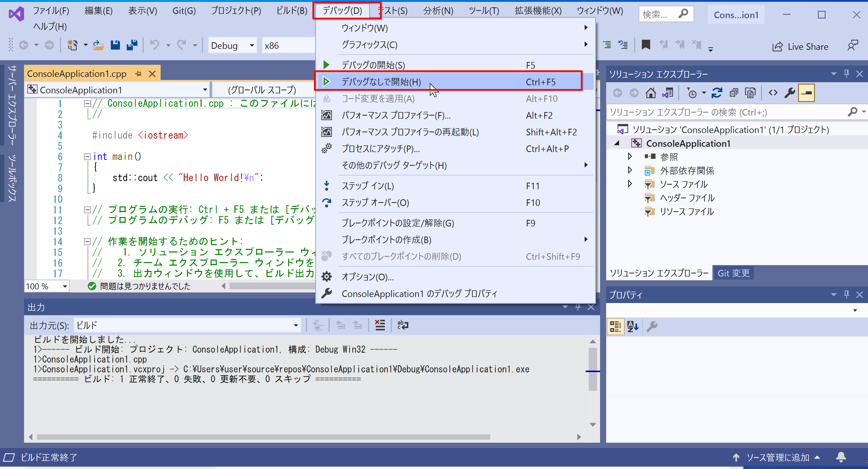Open the ファイル(F) menu

pos(51,10)
